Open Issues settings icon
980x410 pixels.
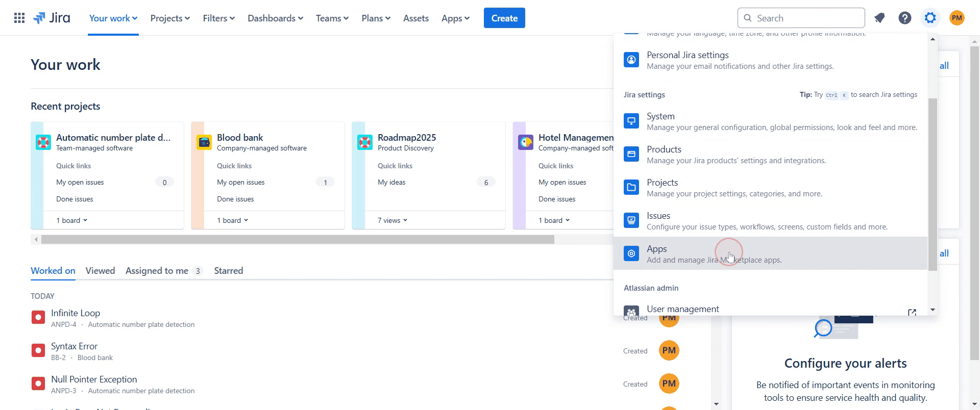[x=631, y=220]
